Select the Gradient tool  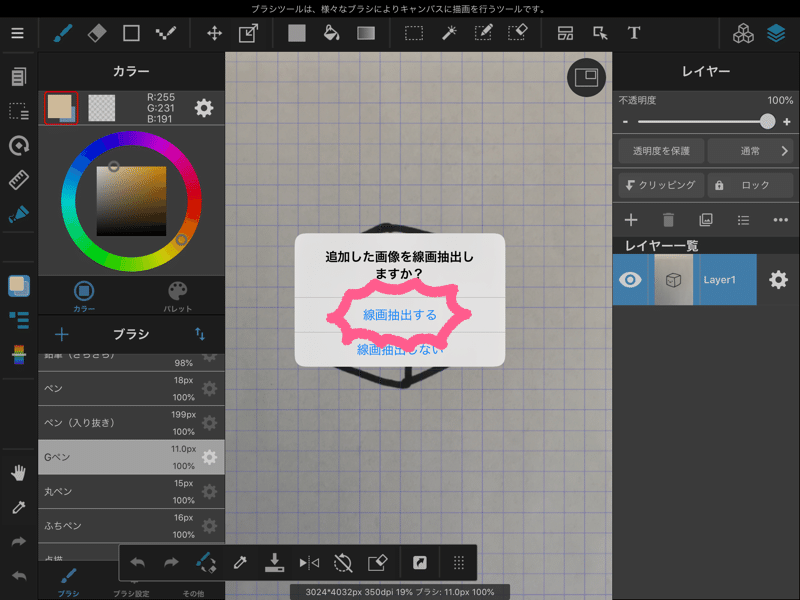click(366, 34)
